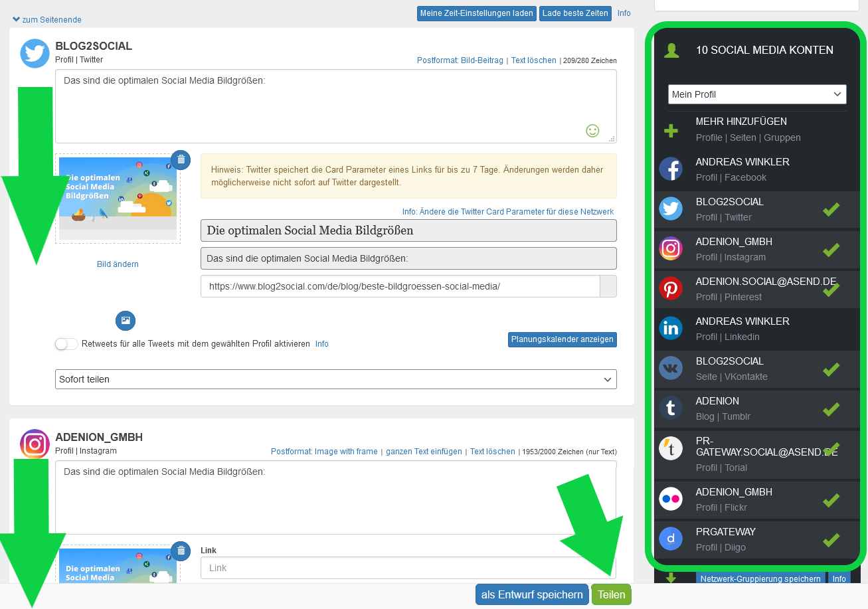868x609 pixels.
Task: Deselect the Pinterest account checkmark
Action: (x=831, y=289)
